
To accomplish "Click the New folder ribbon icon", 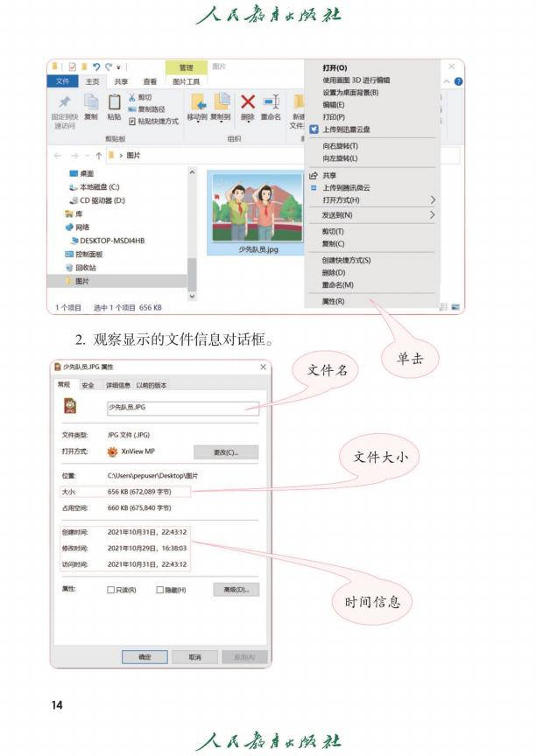I will pyautogui.click(x=299, y=101).
